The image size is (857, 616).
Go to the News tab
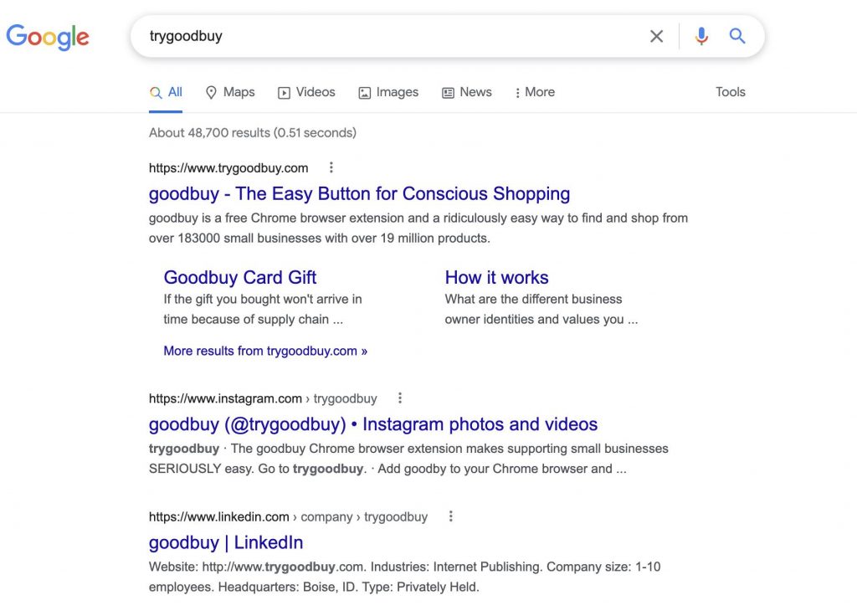click(467, 92)
